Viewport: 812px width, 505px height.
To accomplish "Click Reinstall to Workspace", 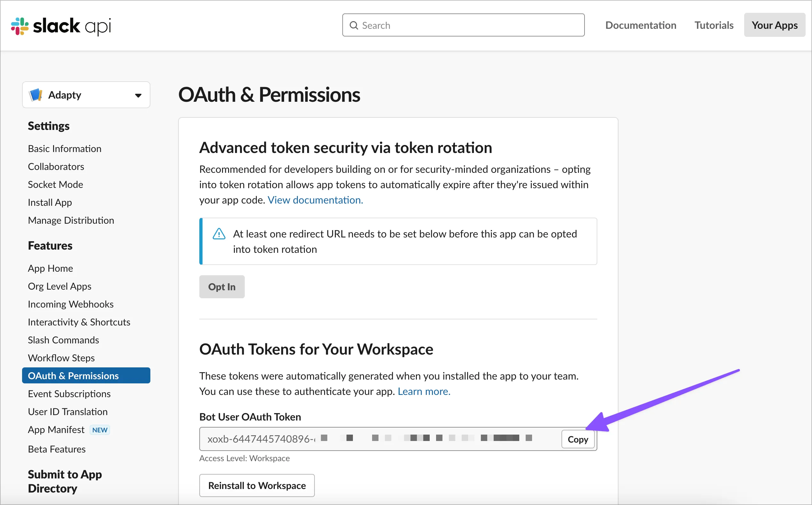I will 257,485.
